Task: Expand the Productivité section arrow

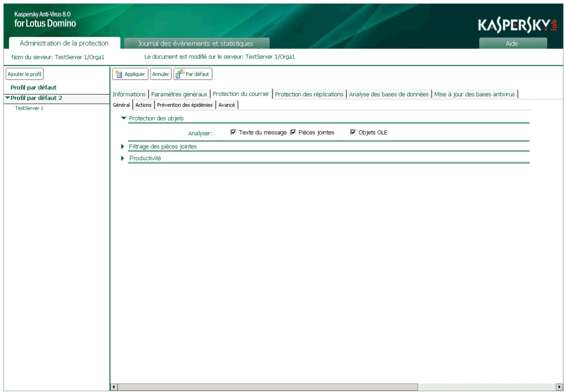Action: tap(123, 158)
